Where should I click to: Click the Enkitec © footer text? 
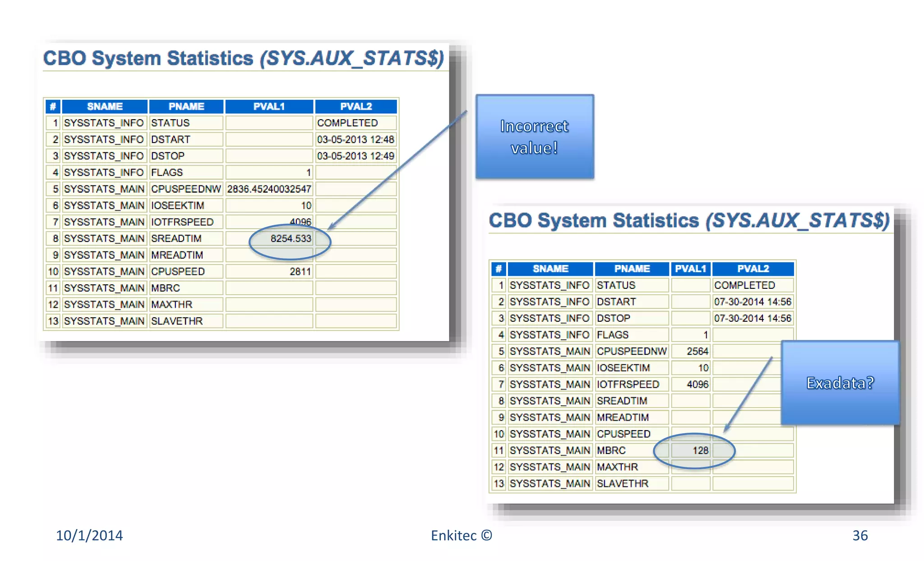click(461, 535)
